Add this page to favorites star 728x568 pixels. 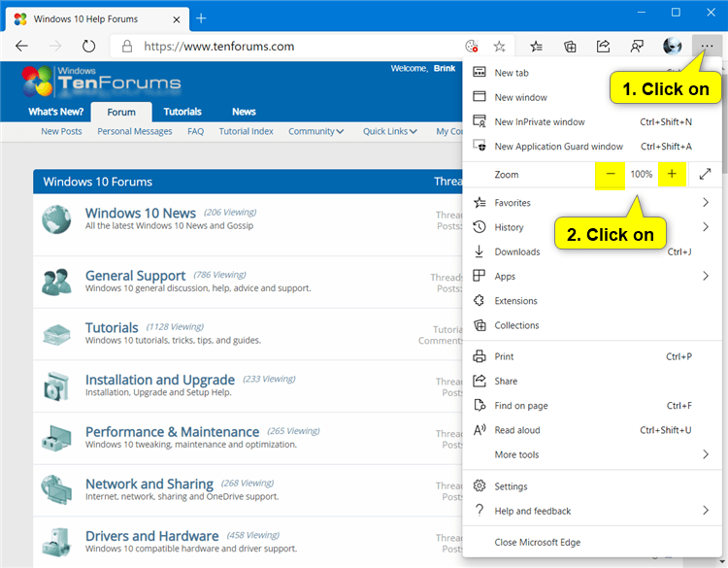(499, 46)
